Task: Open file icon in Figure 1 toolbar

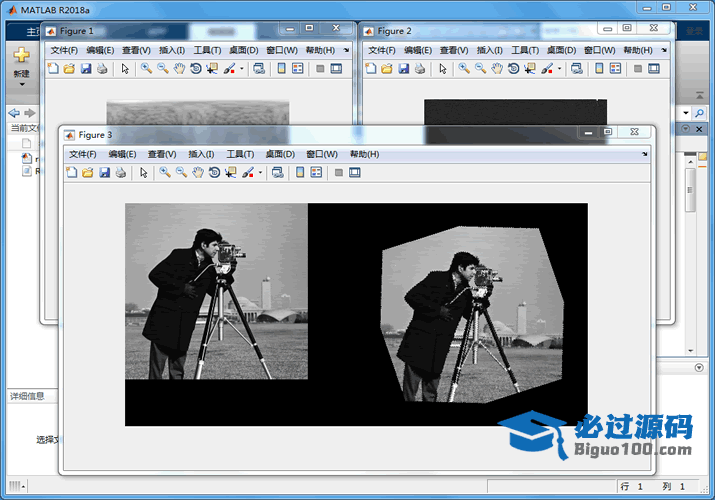Action: (69, 68)
